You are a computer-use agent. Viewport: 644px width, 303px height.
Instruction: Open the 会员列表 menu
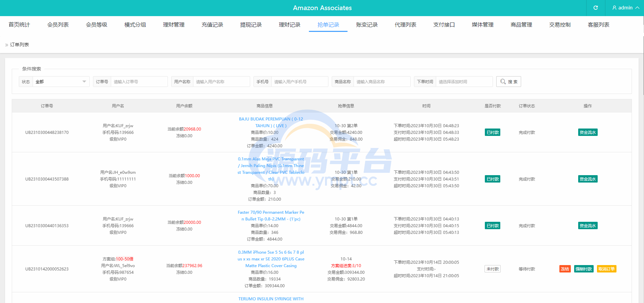tap(58, 25)
